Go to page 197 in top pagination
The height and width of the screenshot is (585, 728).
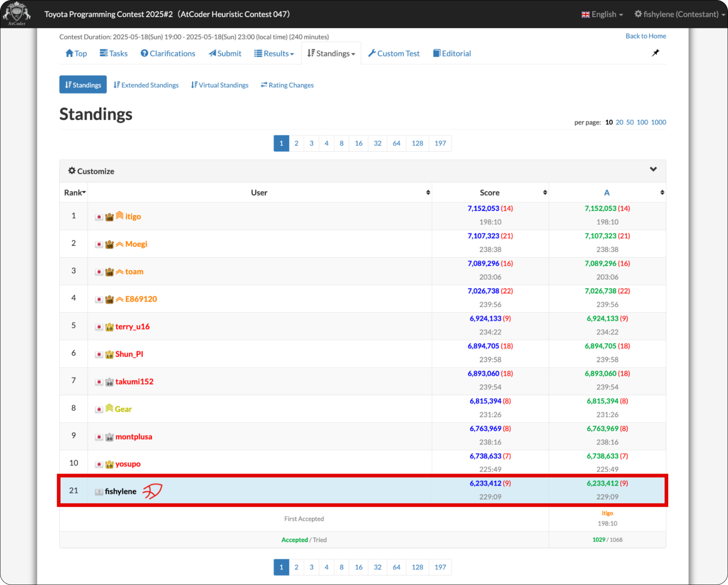tap(440, 143)
